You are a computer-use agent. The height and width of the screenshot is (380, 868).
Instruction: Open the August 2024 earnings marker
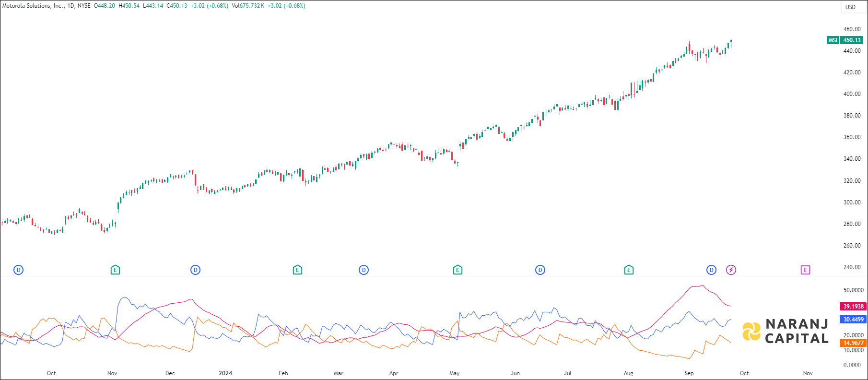tap(629, 270)
